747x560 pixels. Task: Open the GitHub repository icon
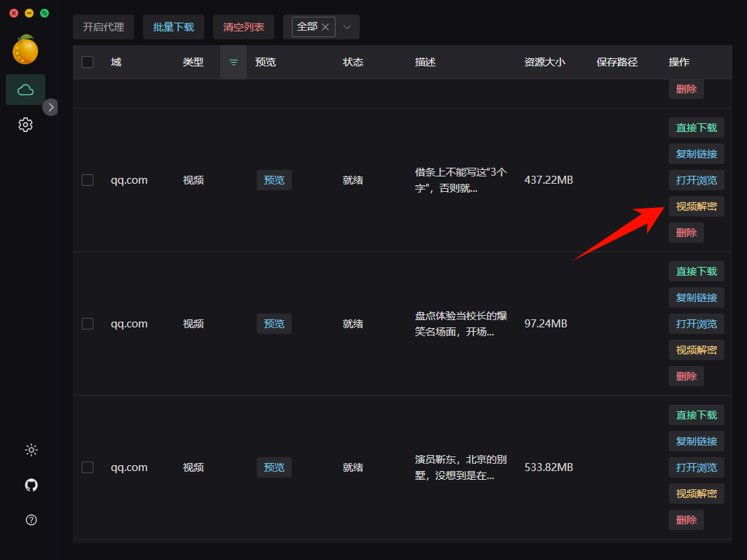pos(31,485)
